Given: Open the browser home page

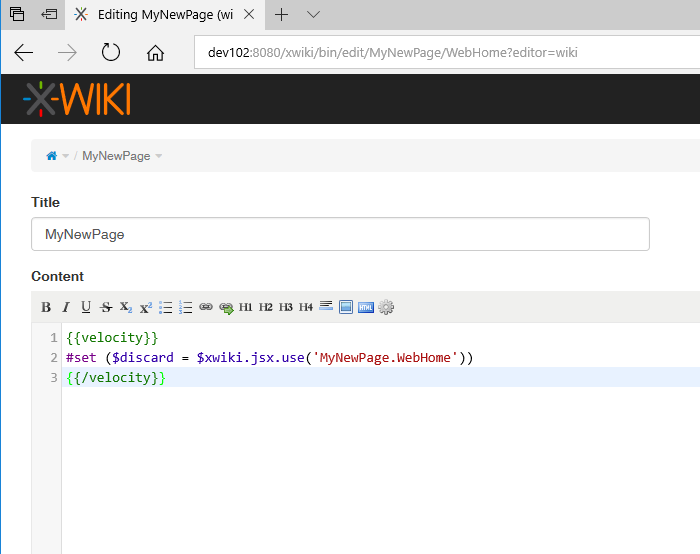Looking at the screenshot, I should pos(155,53).
